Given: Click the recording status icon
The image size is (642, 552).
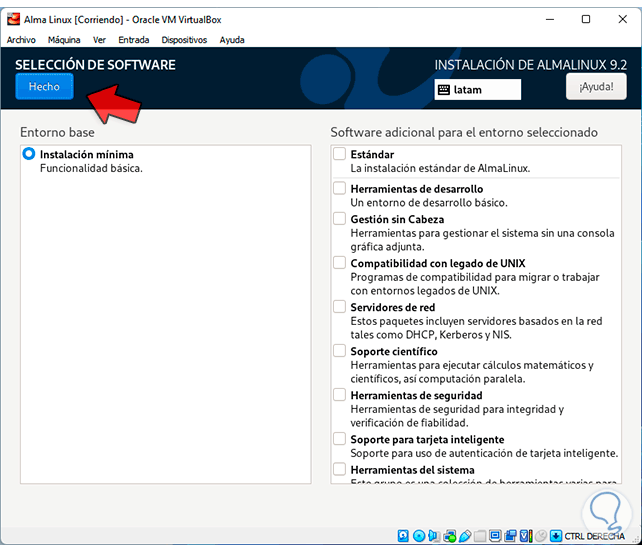Looking at the screenshot, I should click(x=510, y=536).
